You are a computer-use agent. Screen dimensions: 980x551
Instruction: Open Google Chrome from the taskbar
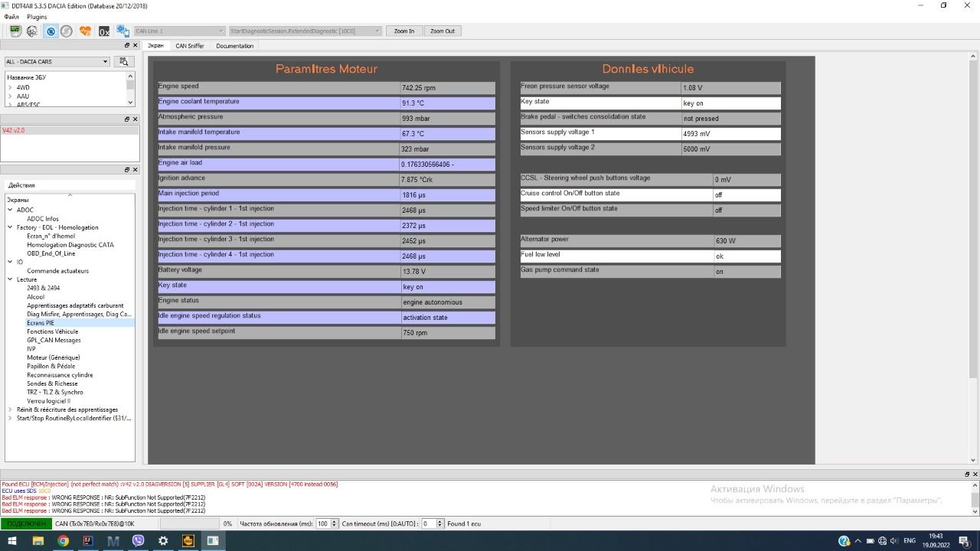63,541
